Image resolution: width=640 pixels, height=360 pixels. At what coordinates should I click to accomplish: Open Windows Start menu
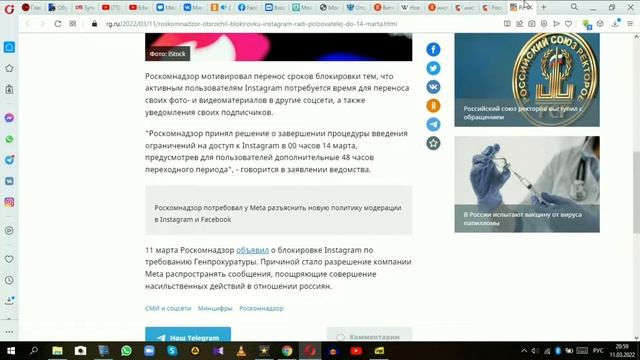coord(11,351)
